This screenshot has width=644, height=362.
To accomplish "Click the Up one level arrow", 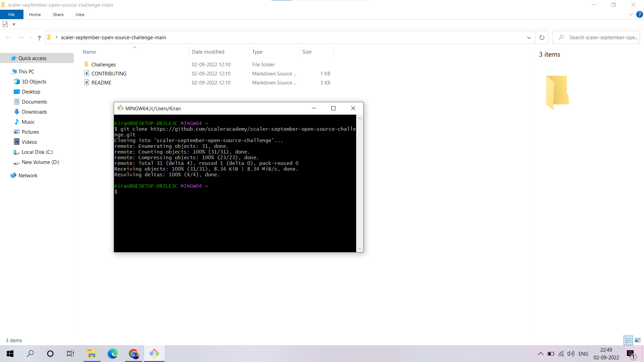I will pos(40,38).
